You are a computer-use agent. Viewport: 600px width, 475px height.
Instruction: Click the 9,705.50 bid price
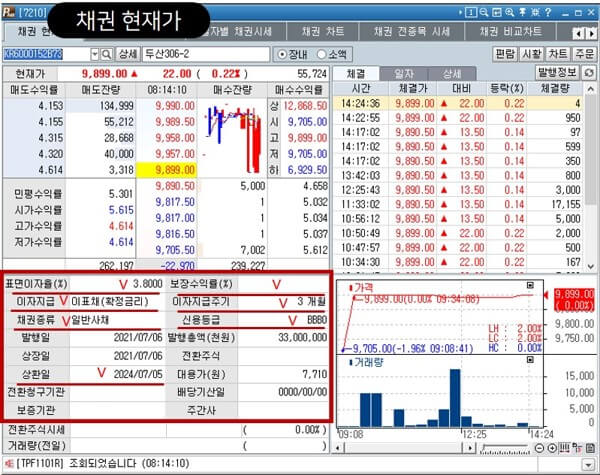[x=175, y=250]
